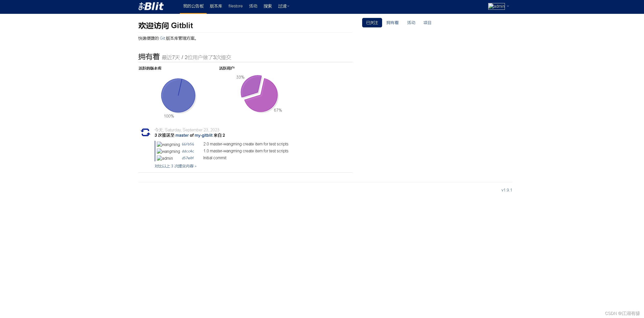Open the 活动 item in top navbar
Viewport: 644px width, 318px height.
tap(253, 6)
